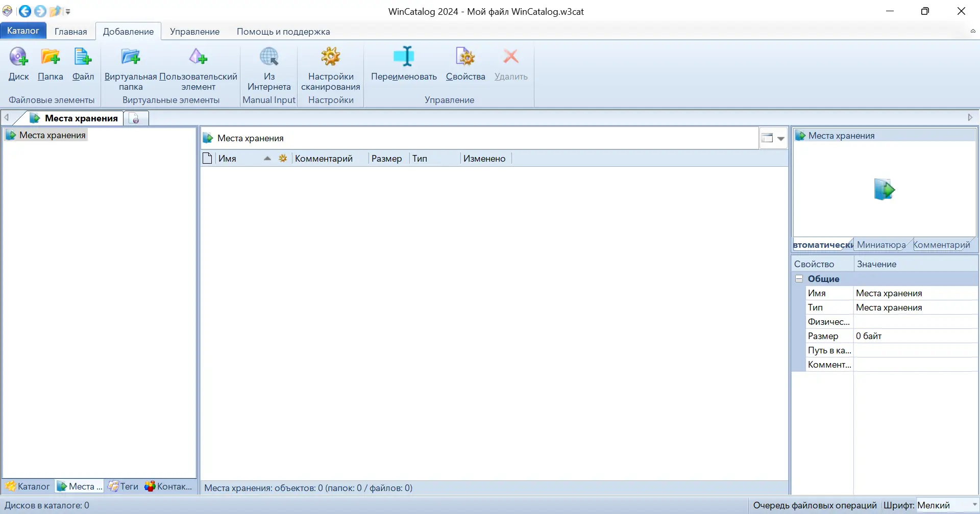
Task: Open the Шрифт size combo box
Action: (x=947, y=505)
